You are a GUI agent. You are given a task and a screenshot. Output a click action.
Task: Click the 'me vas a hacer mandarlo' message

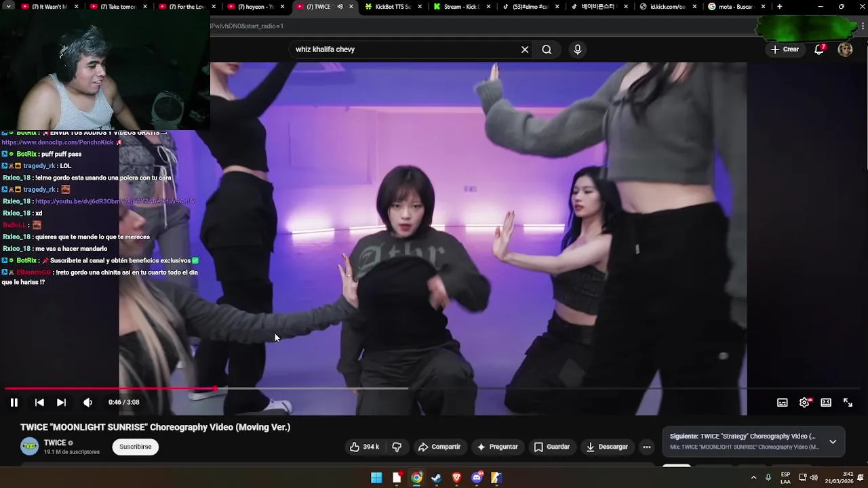click(x=71, y=249)
